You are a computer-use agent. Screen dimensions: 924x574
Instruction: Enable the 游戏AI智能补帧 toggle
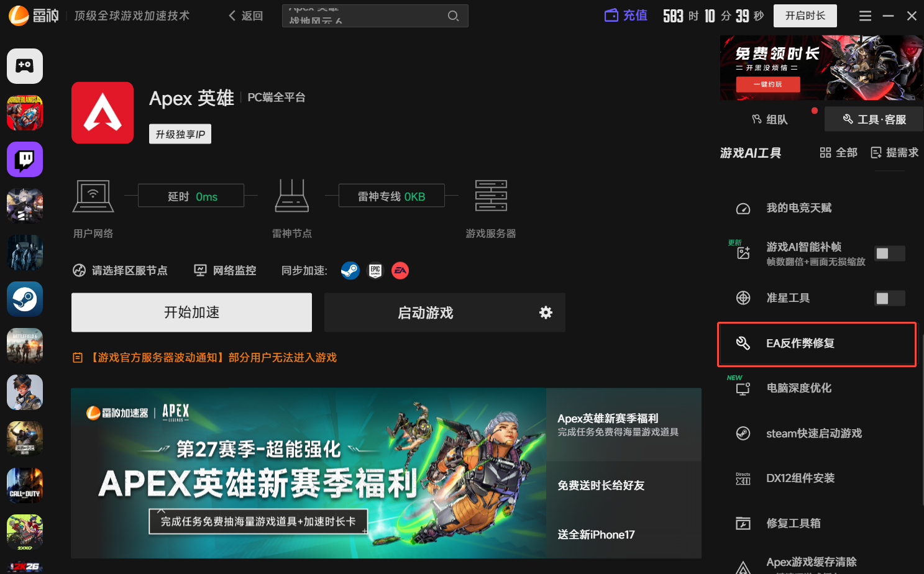click(889, 253)
